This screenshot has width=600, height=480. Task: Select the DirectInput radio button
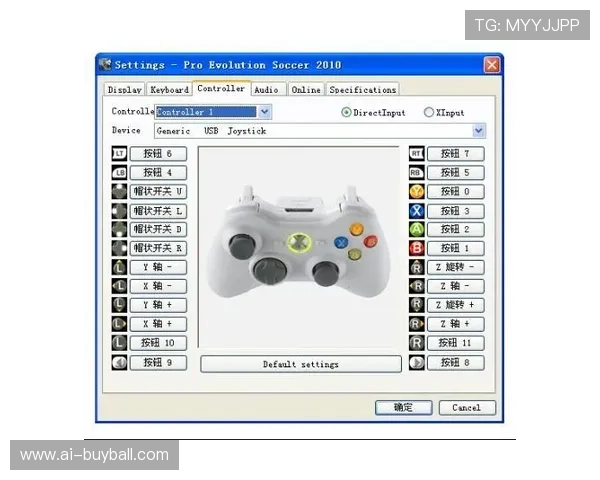[x=346, y=112]
